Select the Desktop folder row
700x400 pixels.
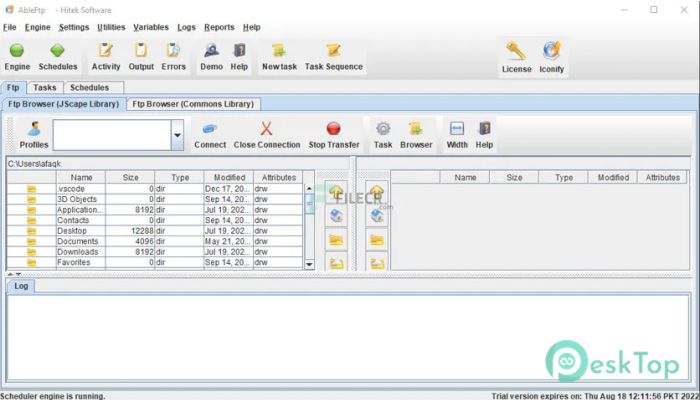tap(155, 231)
